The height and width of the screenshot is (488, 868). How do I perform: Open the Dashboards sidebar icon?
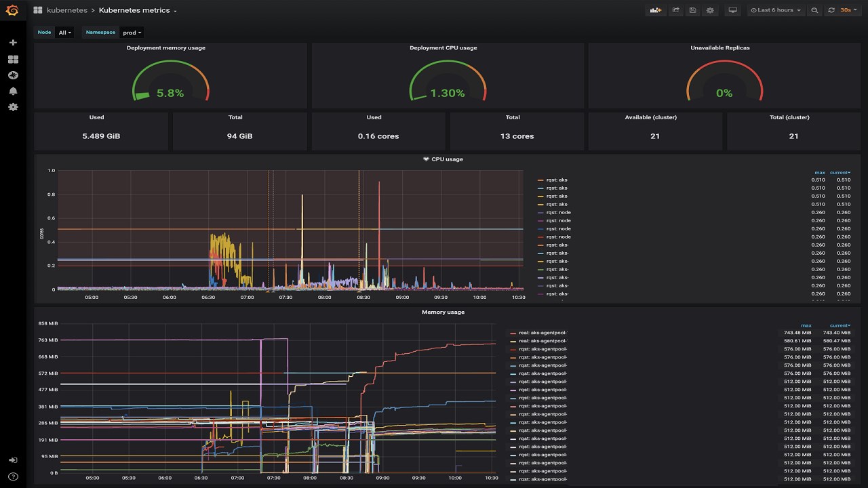(13, 60)
